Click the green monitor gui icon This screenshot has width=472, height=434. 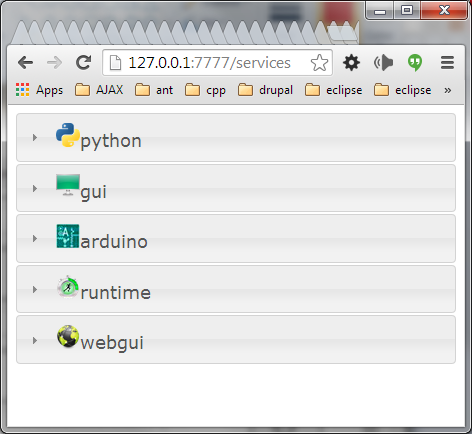[x=68, y=185]
